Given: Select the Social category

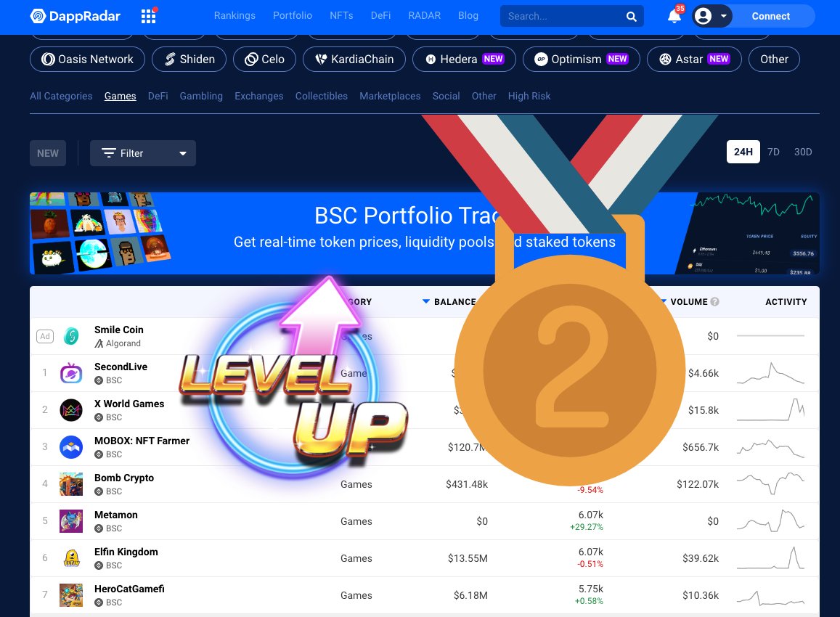Looking at the screenshot, I should click(446, 96).
